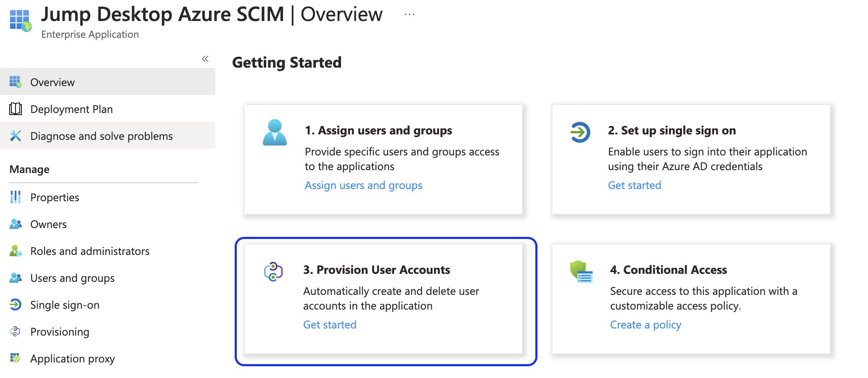Click the Assign users and groups link
The width and height of the screenshot is (868, 378).
click(363, 185)
